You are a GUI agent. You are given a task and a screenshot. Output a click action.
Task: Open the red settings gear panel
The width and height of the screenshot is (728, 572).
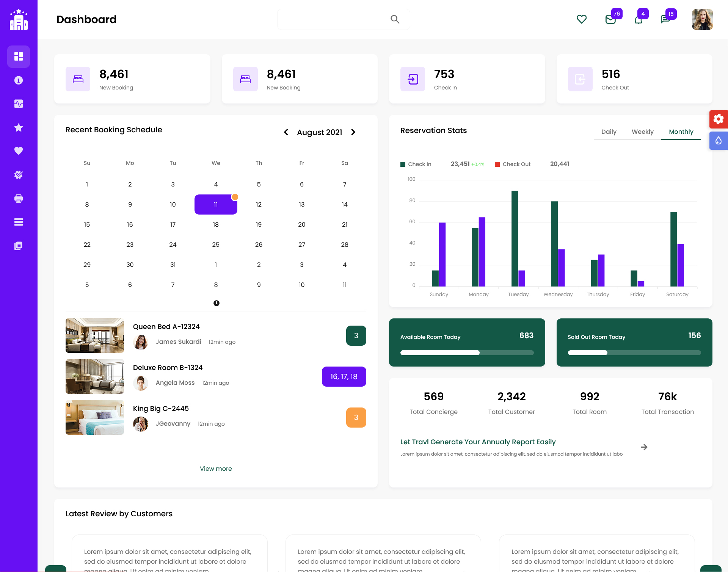coord(719,119)
